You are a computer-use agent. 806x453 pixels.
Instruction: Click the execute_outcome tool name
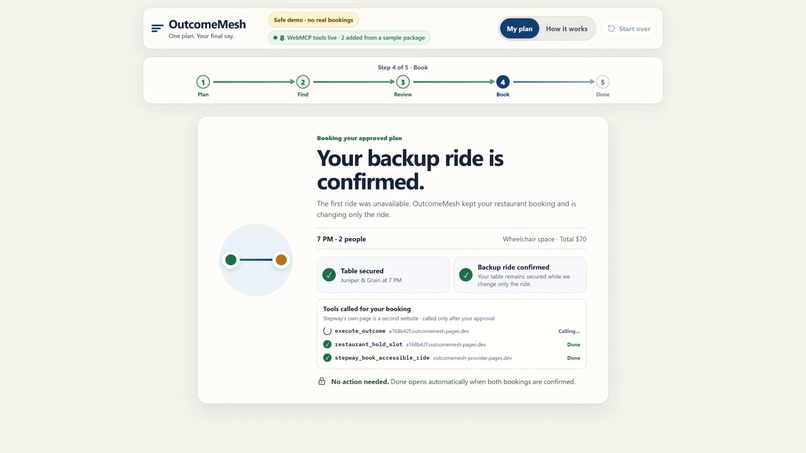coord(360,331)
